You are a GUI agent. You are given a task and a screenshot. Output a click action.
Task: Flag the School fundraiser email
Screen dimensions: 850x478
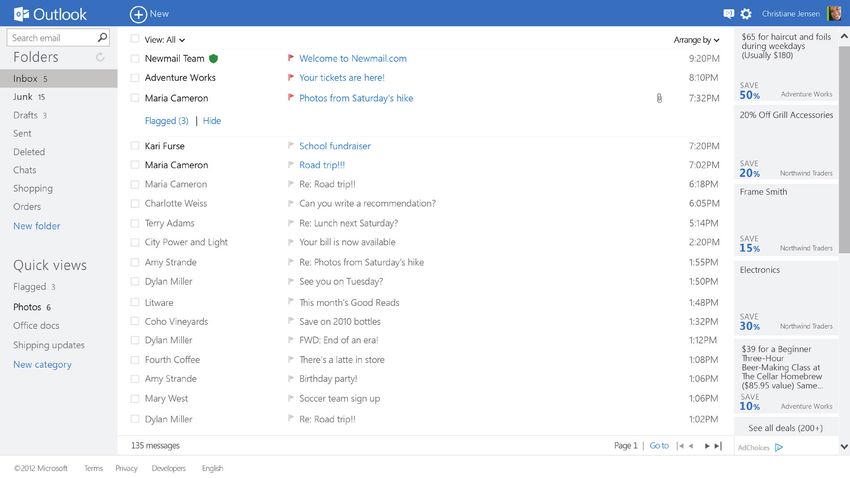(291, 145)
